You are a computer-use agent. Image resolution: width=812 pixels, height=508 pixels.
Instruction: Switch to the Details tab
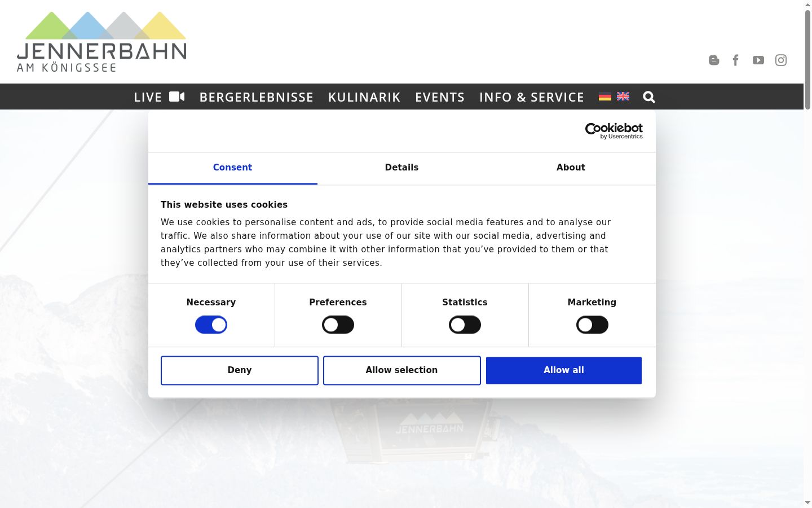click(x=401, y=168)
